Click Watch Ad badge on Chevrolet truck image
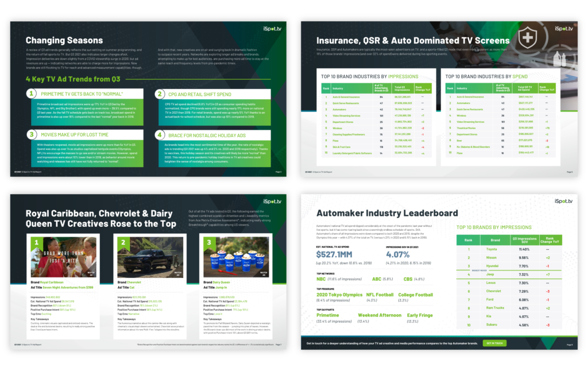 point(178,273)
